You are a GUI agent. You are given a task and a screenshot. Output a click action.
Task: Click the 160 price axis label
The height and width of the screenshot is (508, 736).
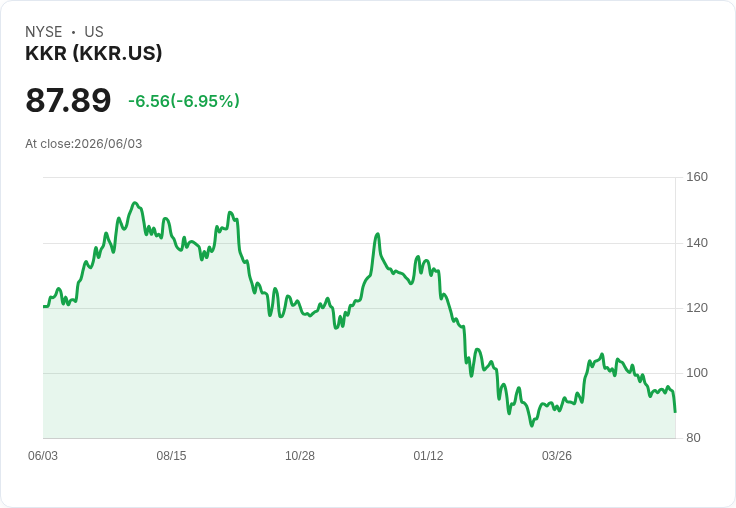point(697,177)
